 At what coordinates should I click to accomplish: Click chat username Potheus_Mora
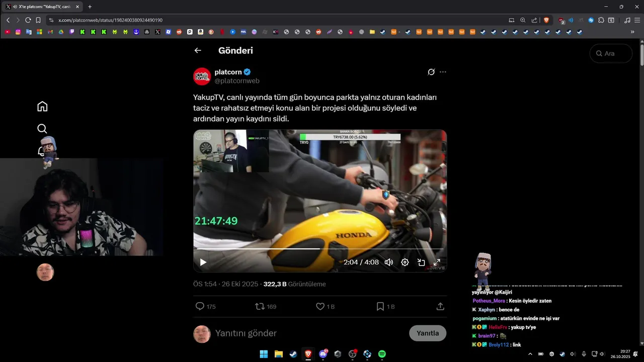click(x=489, y=301)
